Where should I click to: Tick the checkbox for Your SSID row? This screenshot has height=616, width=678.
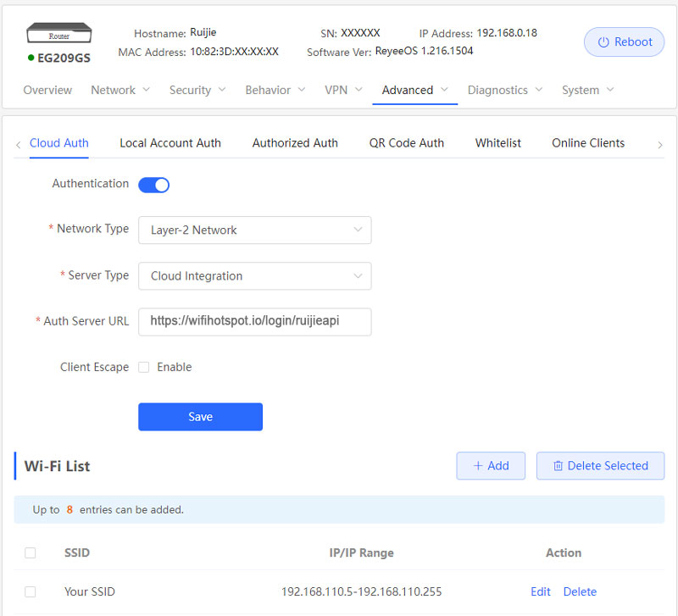[31, 591]
